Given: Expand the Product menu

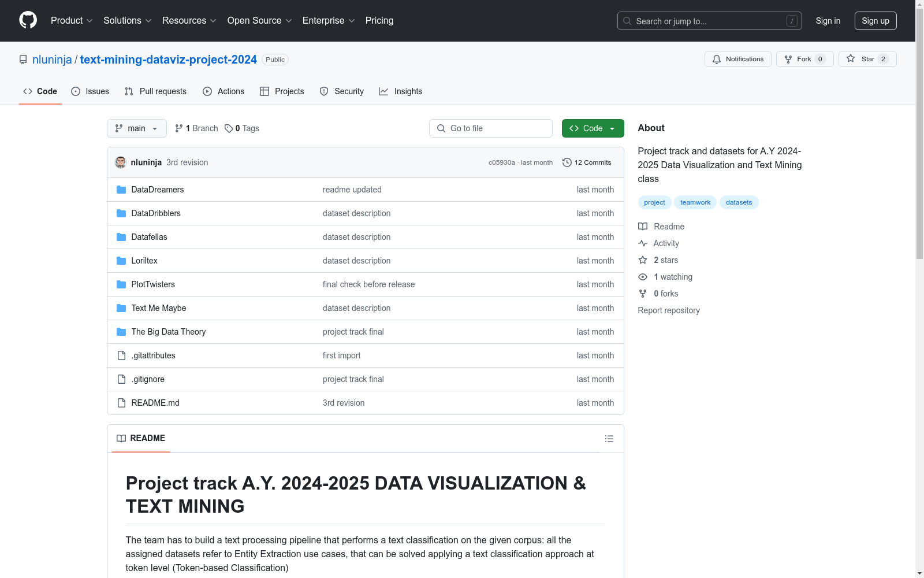Looking at the screenshot, I should click(72, 21).
